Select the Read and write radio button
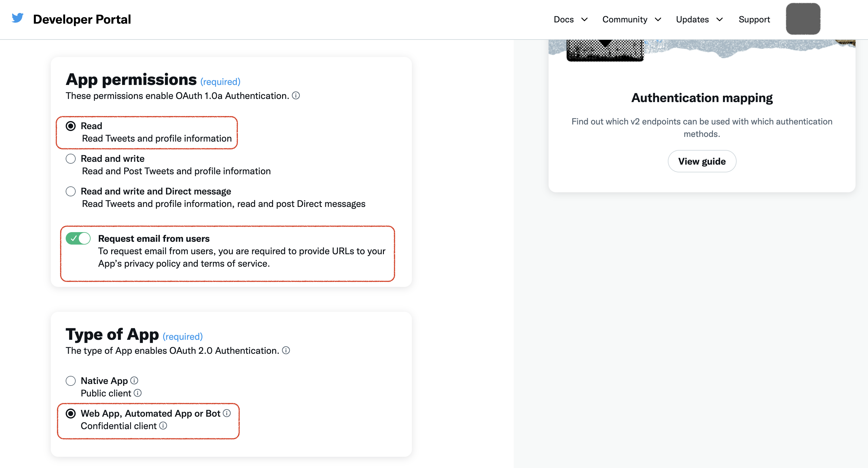The image size is (868, 468). 71,158
